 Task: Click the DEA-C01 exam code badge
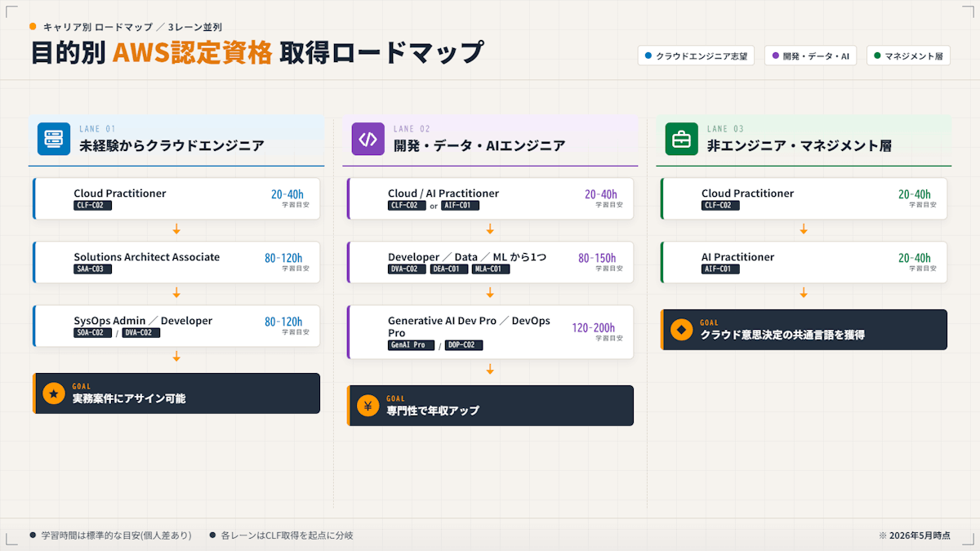tap(448, 269)
